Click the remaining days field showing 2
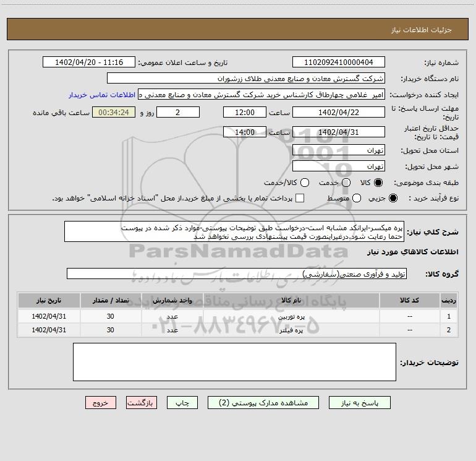The width and height of the screenshot is (476, 461). pyautogui.click(x=178, y=112)
